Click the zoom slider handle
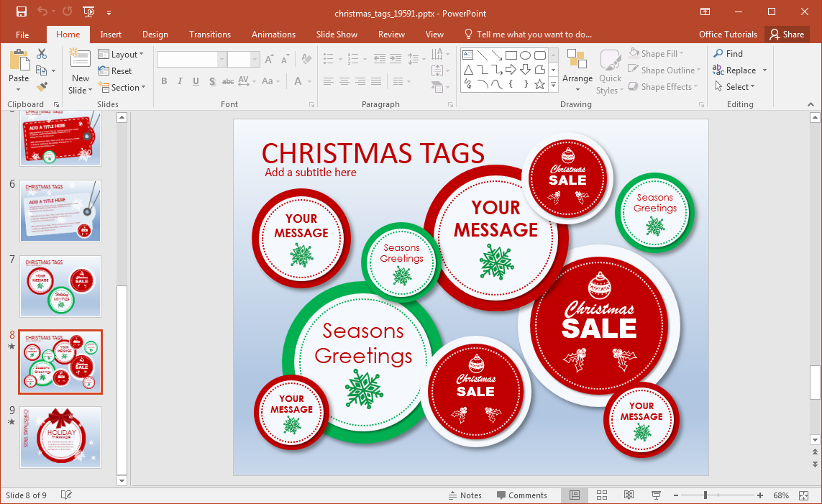 click(x=705, y=495)
